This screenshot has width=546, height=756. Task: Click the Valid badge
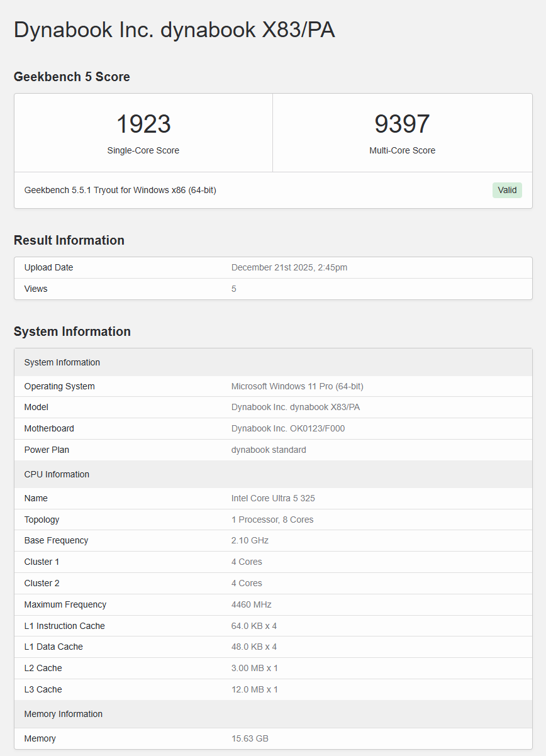coord(507,190)
